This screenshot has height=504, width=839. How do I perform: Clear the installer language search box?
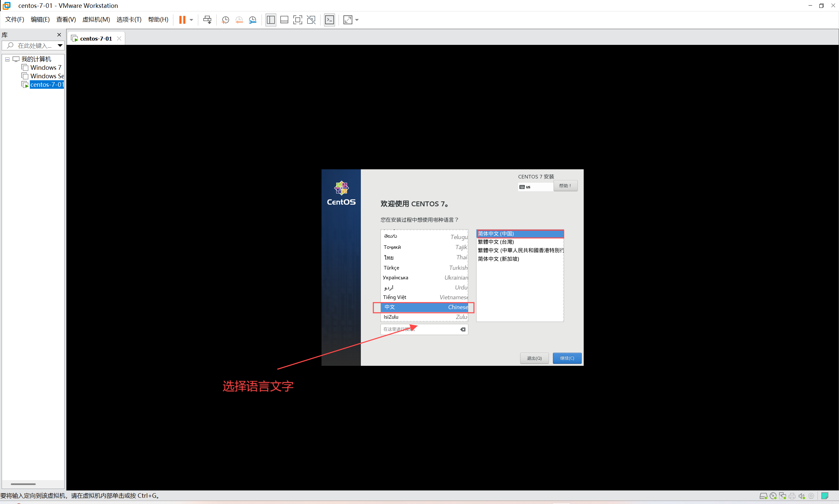point(463,329)
